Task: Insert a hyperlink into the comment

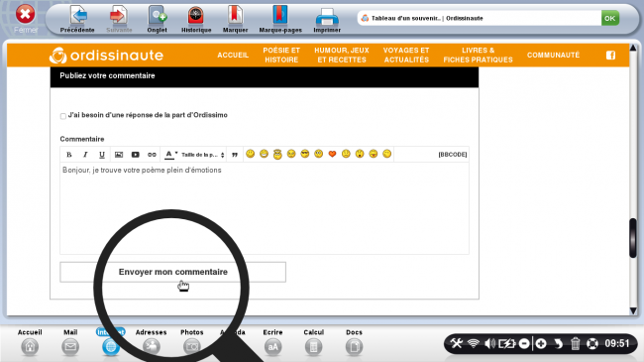Action: (x=152, y=155)
